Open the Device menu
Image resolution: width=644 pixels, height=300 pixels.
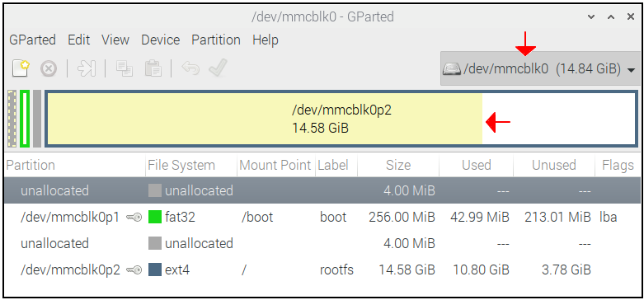pos(161,40)
